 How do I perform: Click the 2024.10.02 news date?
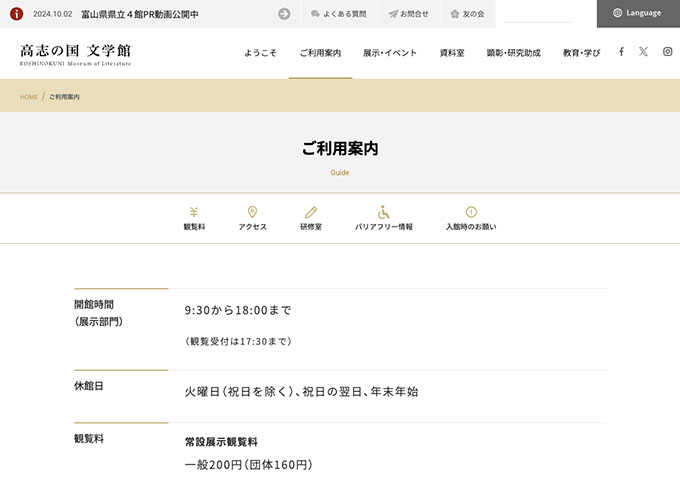52,14
